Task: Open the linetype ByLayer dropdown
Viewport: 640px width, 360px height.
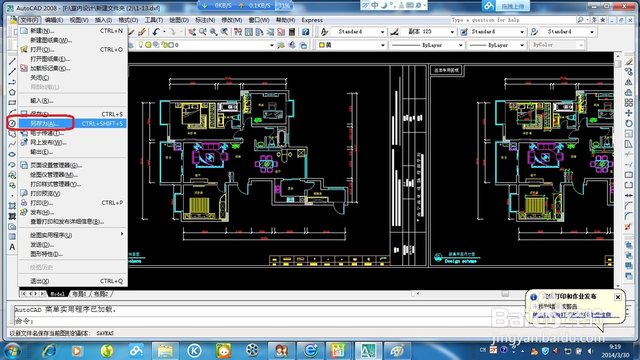Action: coord(460,45)
